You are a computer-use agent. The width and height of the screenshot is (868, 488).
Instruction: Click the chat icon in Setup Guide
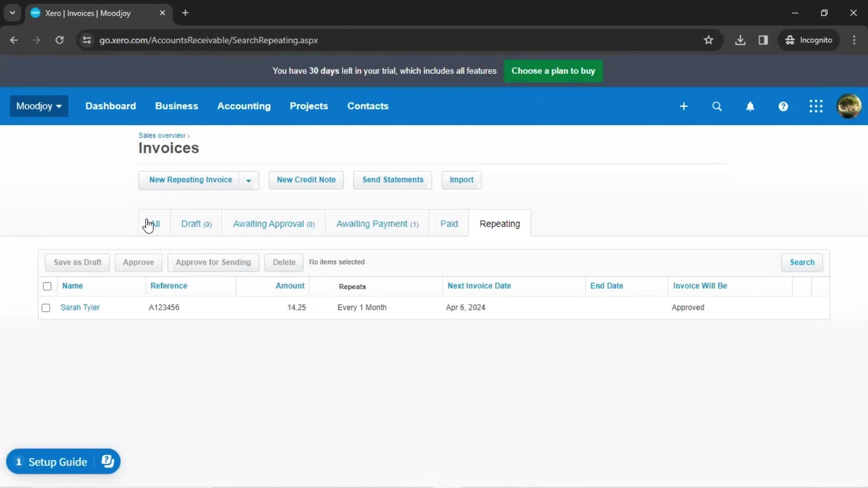pos(108,461)
